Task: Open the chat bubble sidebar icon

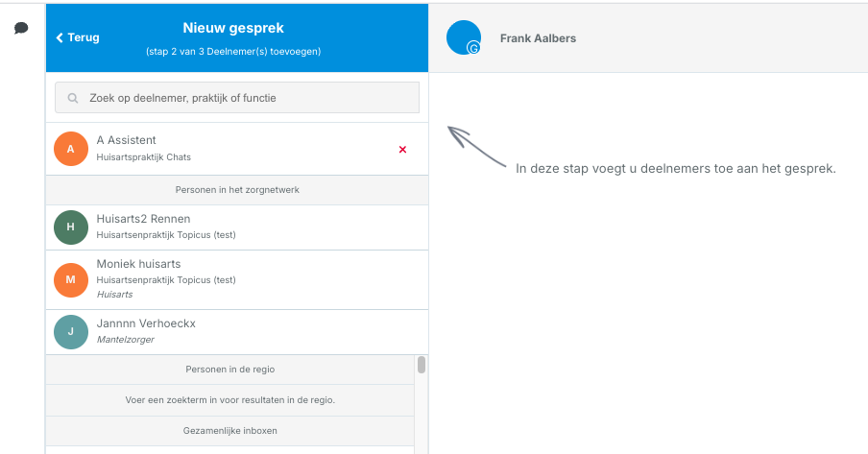Action: 21,28
